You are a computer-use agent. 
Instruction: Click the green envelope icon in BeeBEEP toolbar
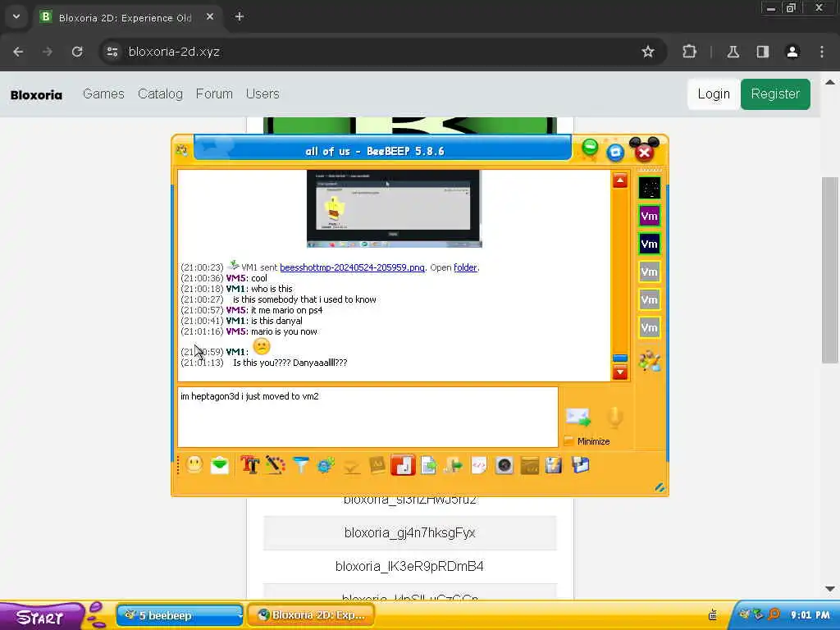(220, 465)
